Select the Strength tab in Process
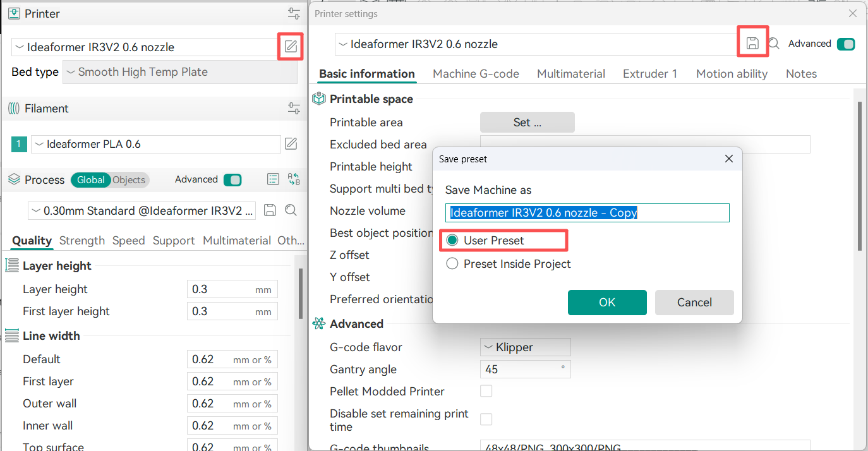The height and width of the screenshot is (451, 868). (x=82, y=241)
